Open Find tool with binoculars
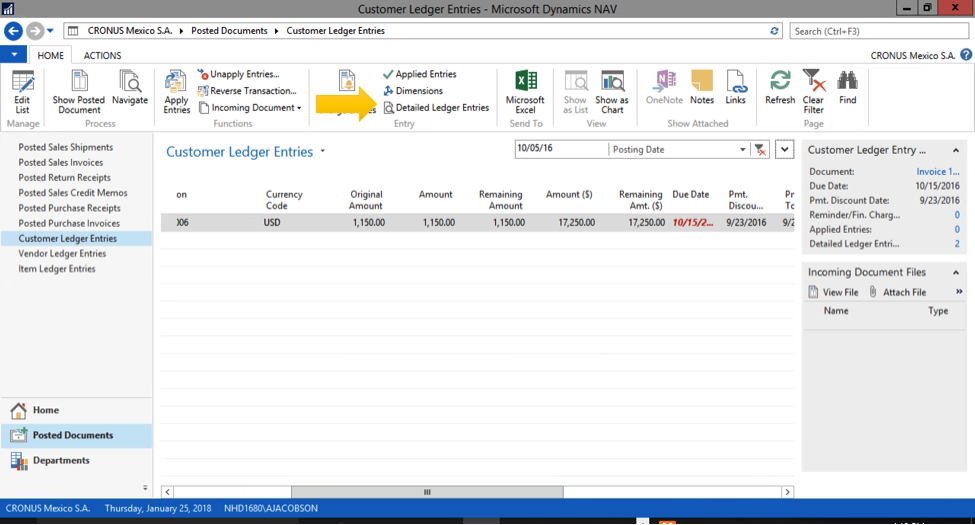Image resolution: width=975 pixels, height=525 pixels. pos(848,88)
